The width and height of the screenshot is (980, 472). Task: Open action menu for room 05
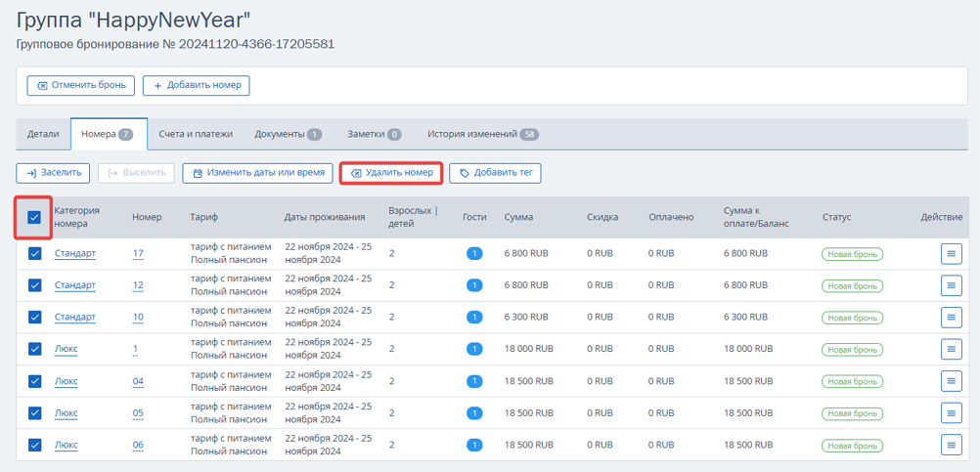[x=952, y=412]
